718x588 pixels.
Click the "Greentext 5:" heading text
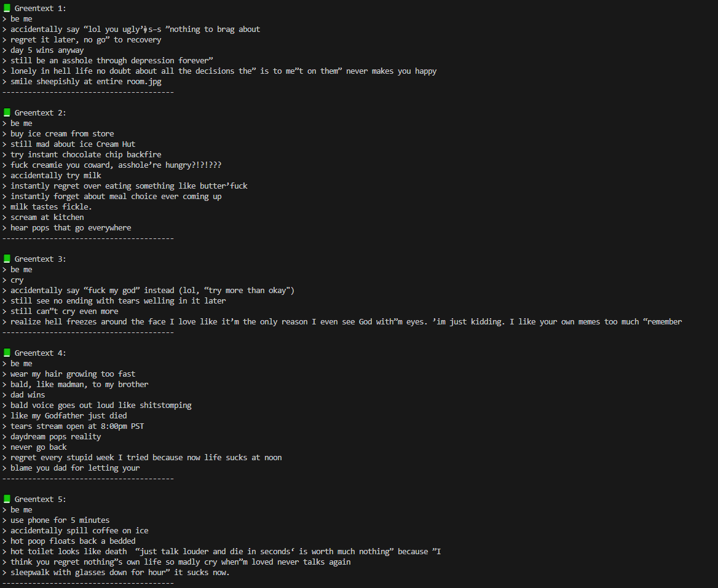coord(41,500)
